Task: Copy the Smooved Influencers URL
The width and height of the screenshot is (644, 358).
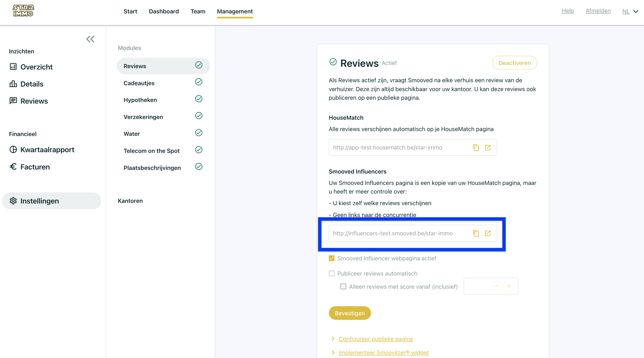Action: coord(476,234)
